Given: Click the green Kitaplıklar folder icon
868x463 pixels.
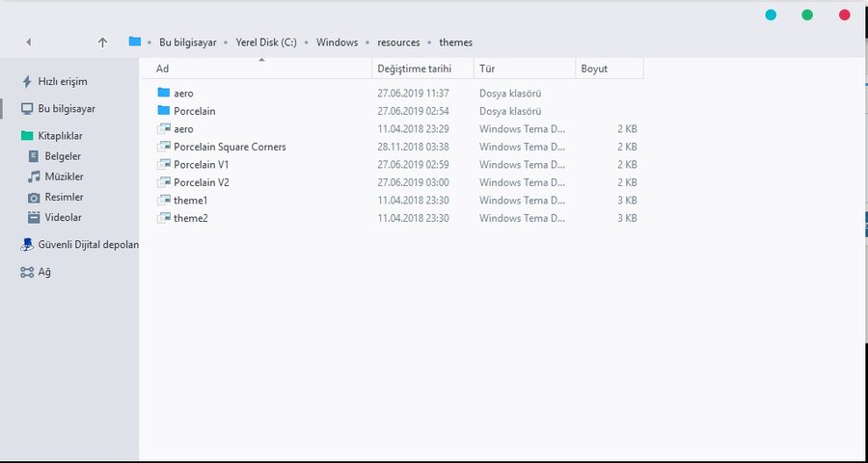Looking at the screenshot, I should tap(27, 136).
